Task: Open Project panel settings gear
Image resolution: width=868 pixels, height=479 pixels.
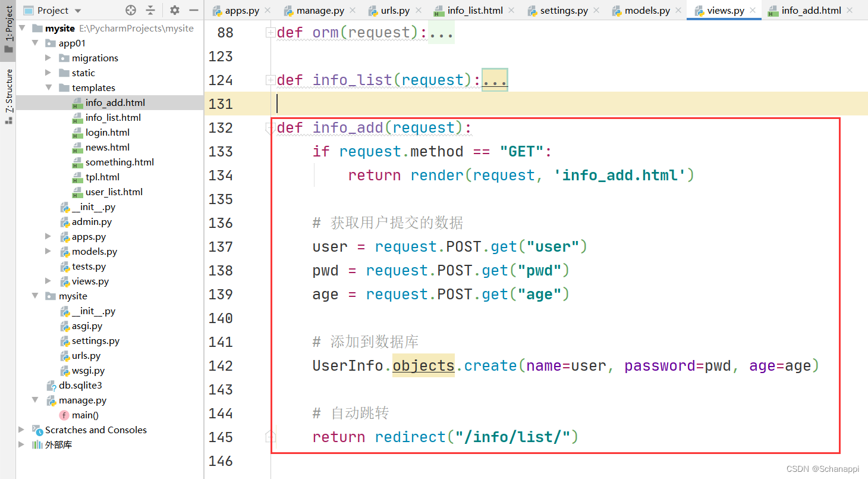Action: click(174, 10)
